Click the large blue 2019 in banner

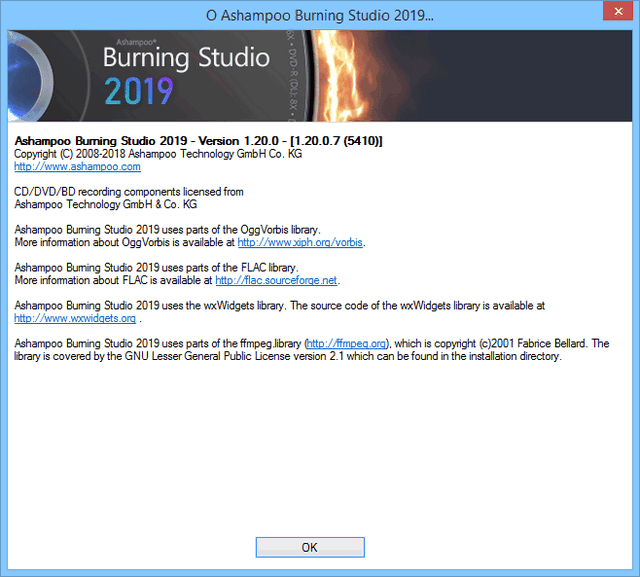coord(139,91)
